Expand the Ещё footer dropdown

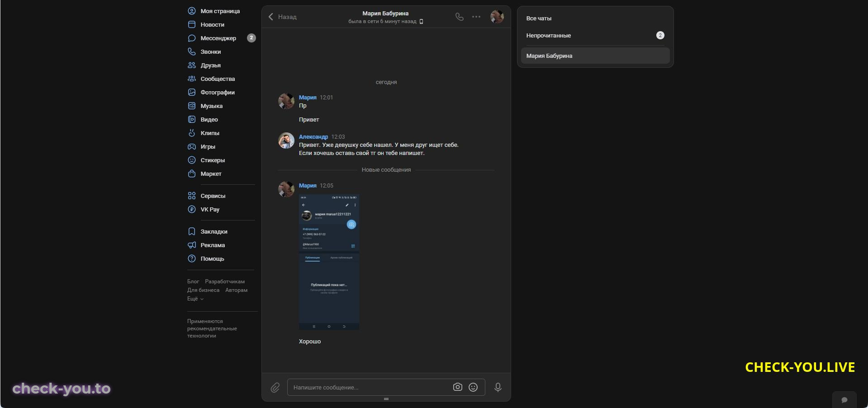coord(195,299)
